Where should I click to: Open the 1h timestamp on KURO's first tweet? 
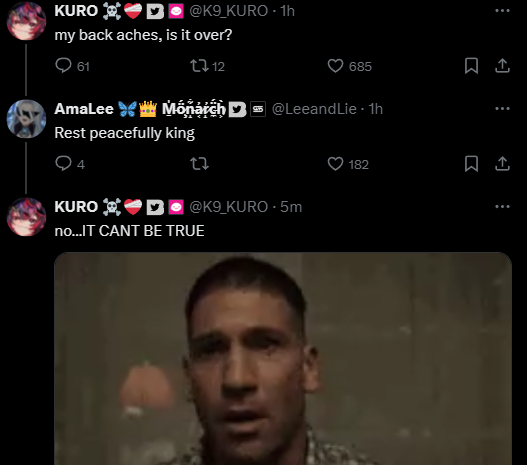[x=287, y=11]
